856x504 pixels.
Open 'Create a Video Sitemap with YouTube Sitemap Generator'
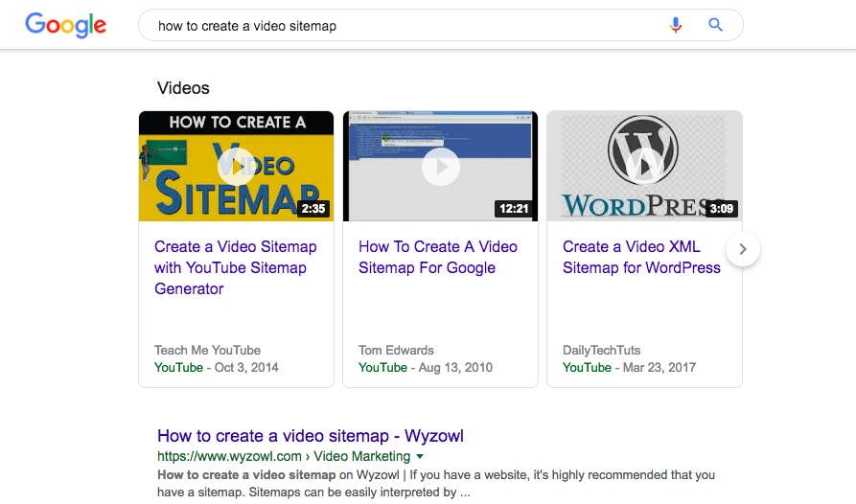click(236, 268)
